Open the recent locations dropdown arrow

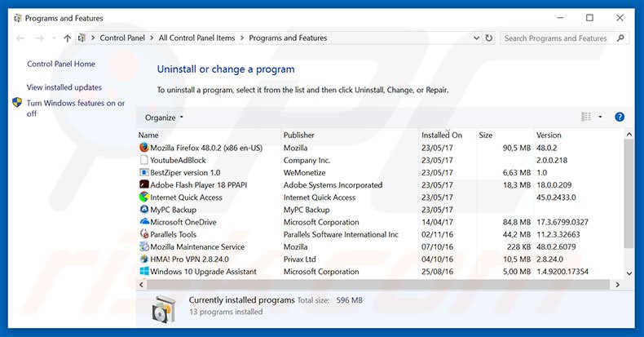[x=54, y=38]
